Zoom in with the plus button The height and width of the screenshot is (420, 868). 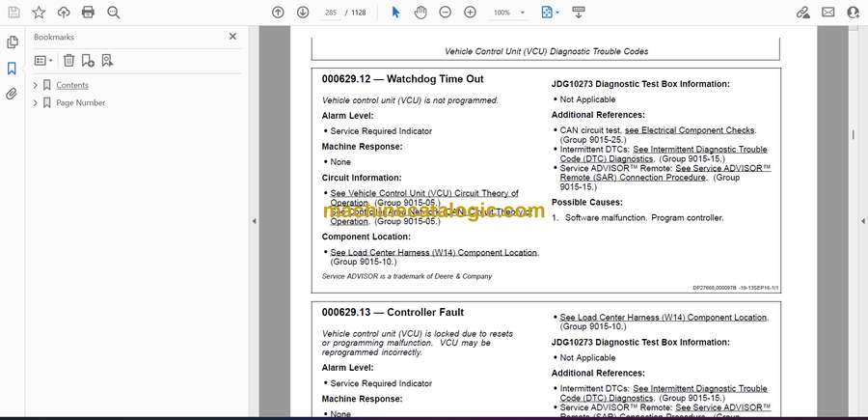click(470, 13)
